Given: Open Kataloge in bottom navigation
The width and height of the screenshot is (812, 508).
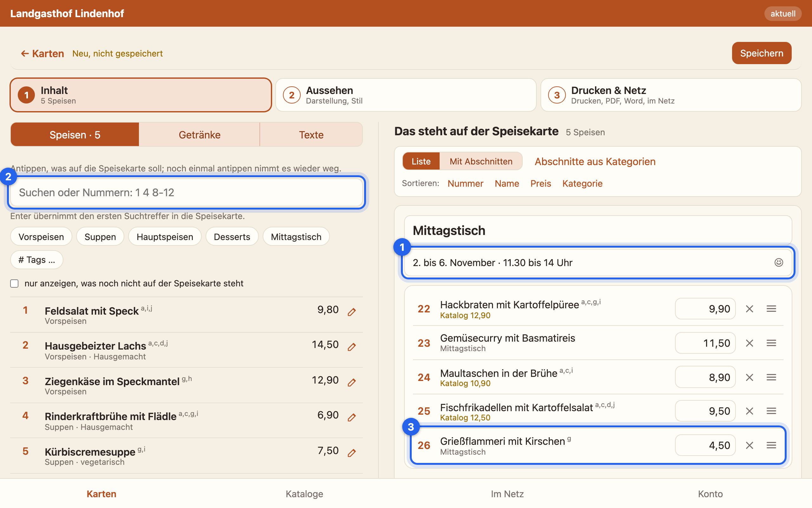Looking at the screenshot, I should 304,494.
